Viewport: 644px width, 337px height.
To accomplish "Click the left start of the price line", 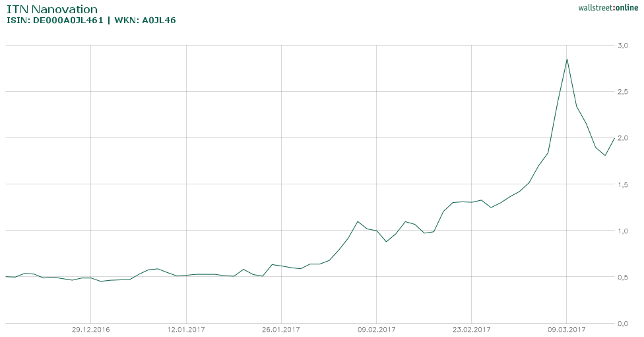I will (x=6, y=276).
